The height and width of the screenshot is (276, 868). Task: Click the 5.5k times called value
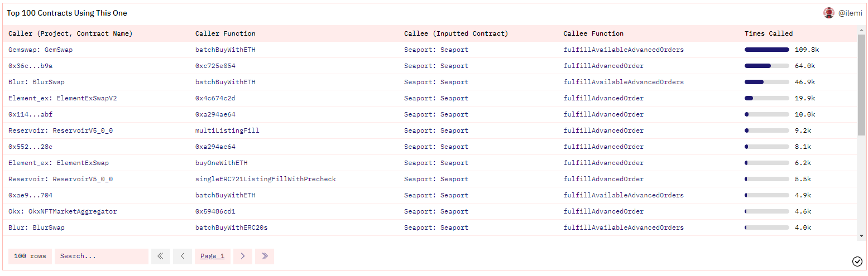pyautogui.click(x=803, y=179)
